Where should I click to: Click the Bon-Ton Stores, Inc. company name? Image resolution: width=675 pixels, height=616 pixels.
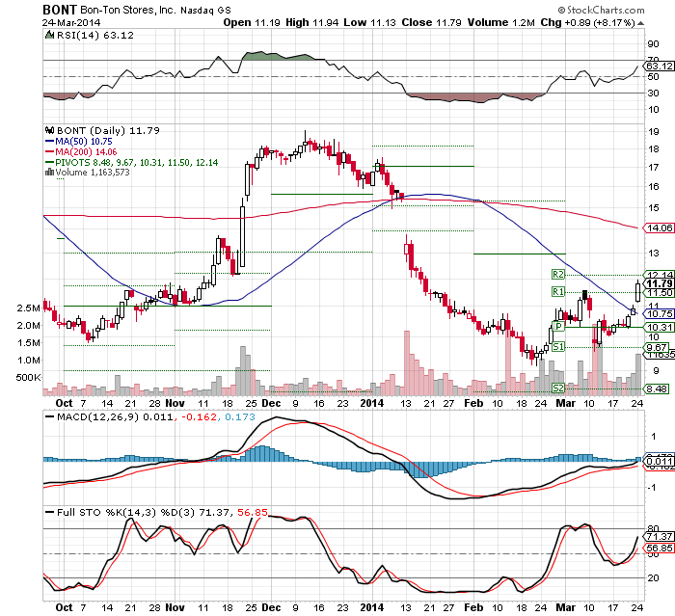pyautogui.click(x=128, y=10)
